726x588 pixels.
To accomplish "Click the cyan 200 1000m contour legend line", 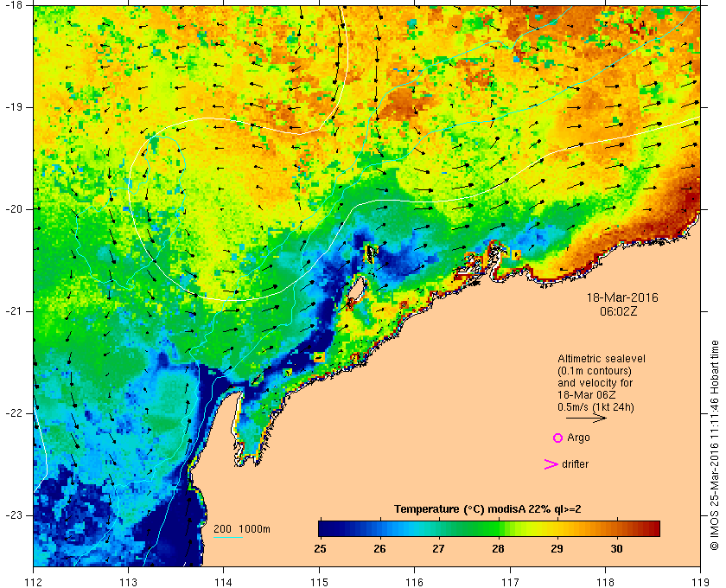I will tap(228, 538).
